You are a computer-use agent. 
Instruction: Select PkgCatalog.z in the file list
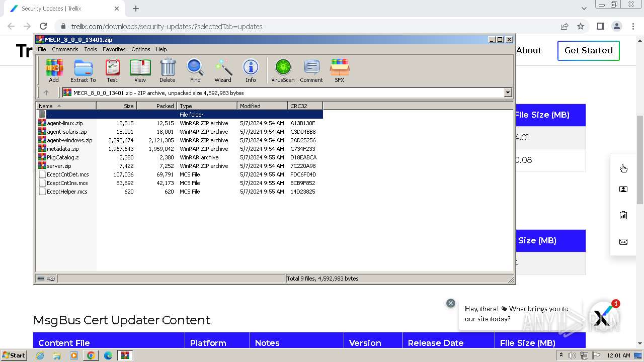pyautogui.click(x=180, y=157)
